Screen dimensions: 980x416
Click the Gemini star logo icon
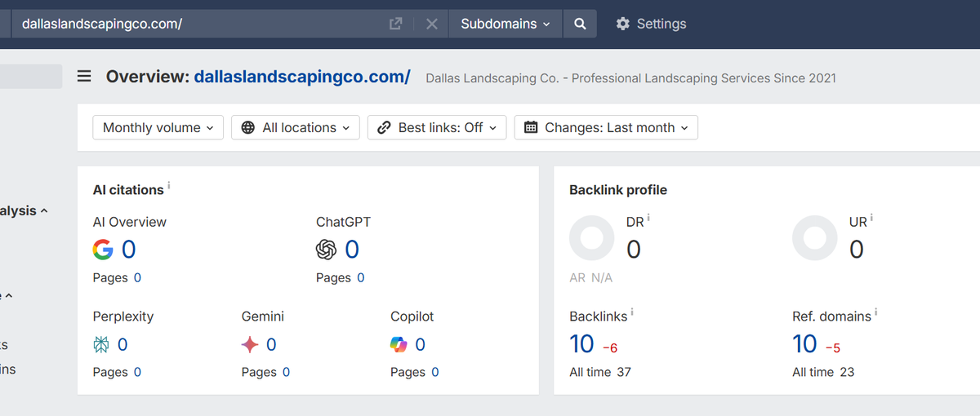[x=250, y=345]
